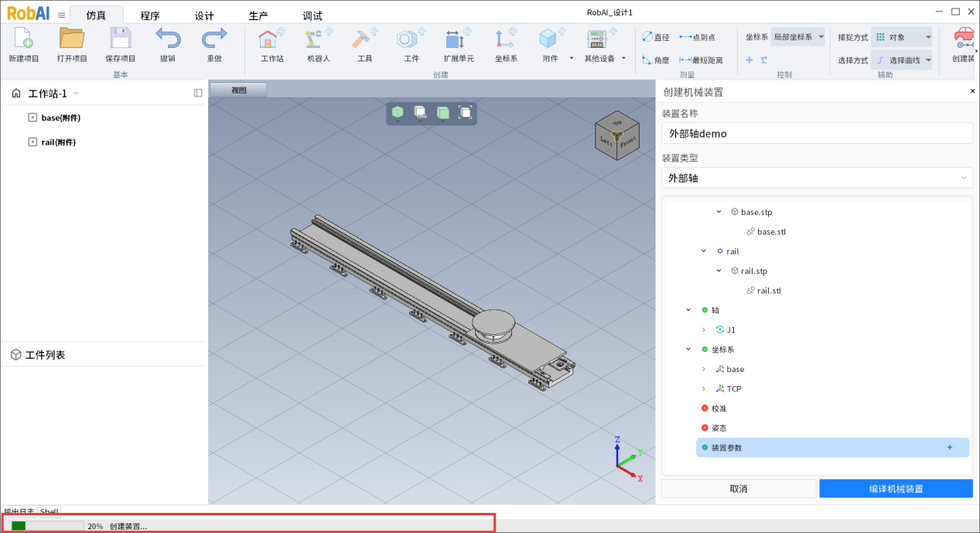Click the hamburger menu beside RobAI logo
Viewport: 980px width, 533px height.
click(61, 15)
